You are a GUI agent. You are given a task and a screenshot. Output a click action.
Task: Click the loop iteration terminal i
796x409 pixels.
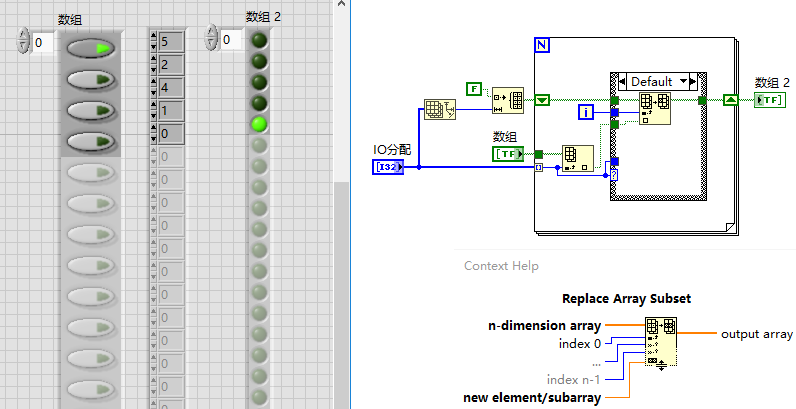pyautogui.click(x=586, y=113)
